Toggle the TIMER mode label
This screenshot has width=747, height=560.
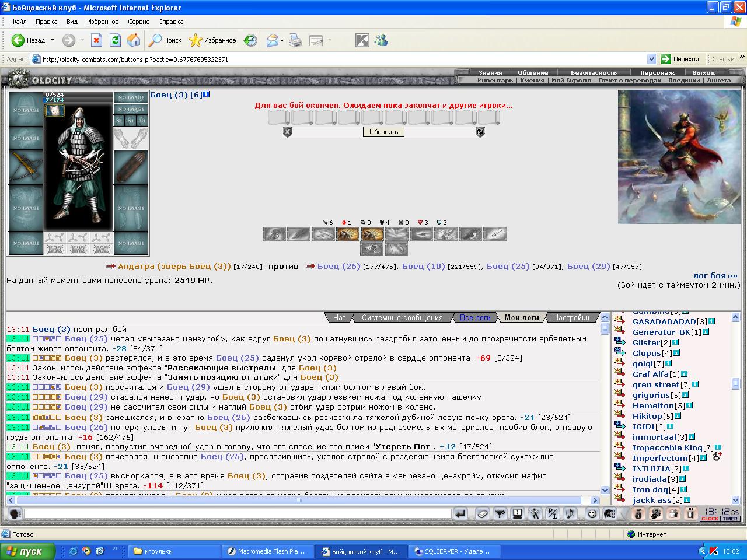tap(731, 519)
